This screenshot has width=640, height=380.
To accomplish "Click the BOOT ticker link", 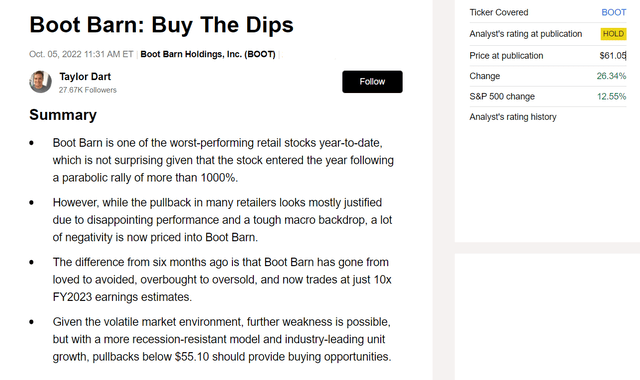I will pyautogui.click(x=613, y=12).
